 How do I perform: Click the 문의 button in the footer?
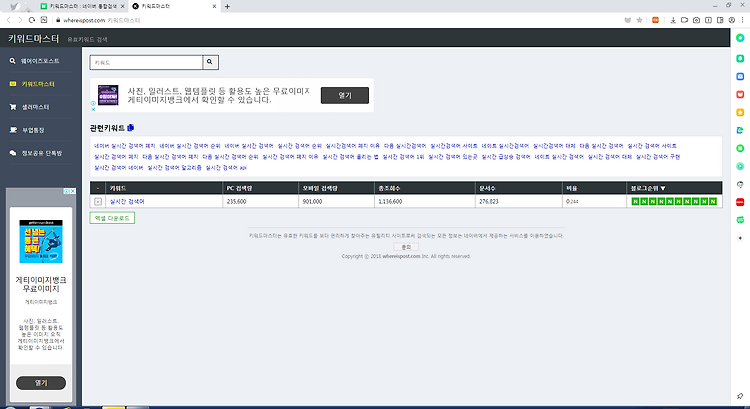[406, 247]
